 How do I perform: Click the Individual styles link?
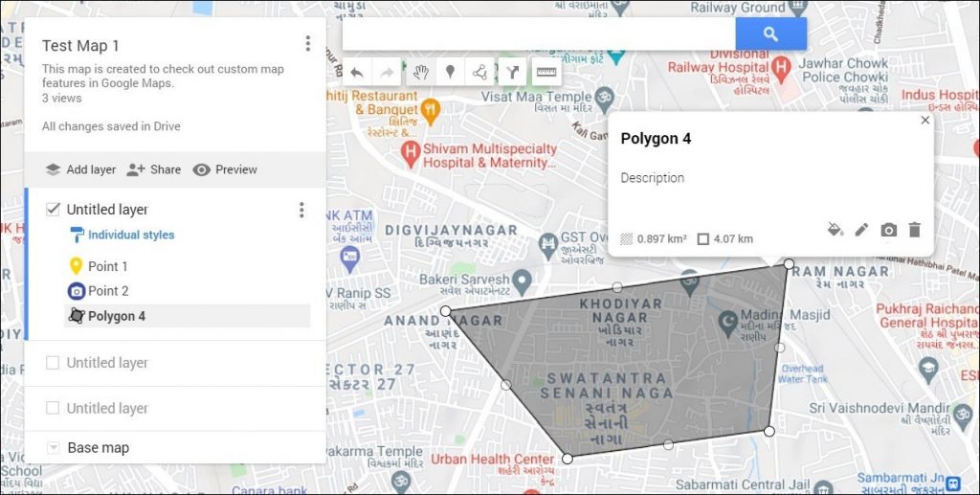click(131, 235)
